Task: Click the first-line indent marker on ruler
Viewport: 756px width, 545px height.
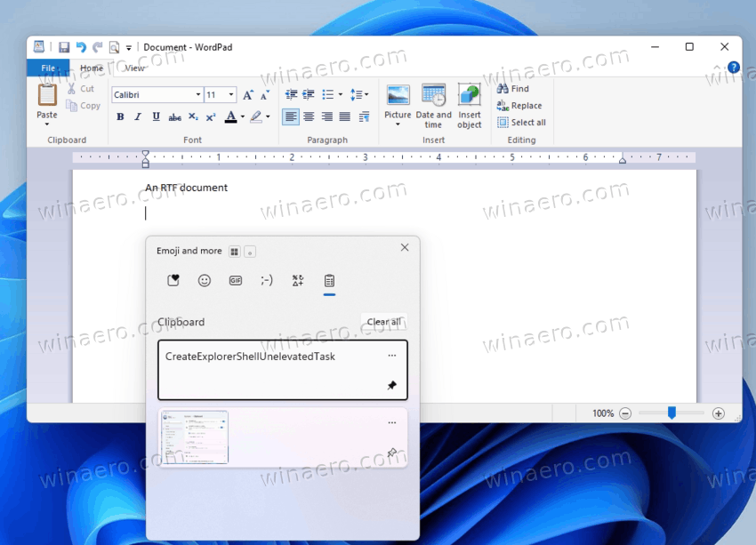Action: pyautogui.click(x=146, y=154)
